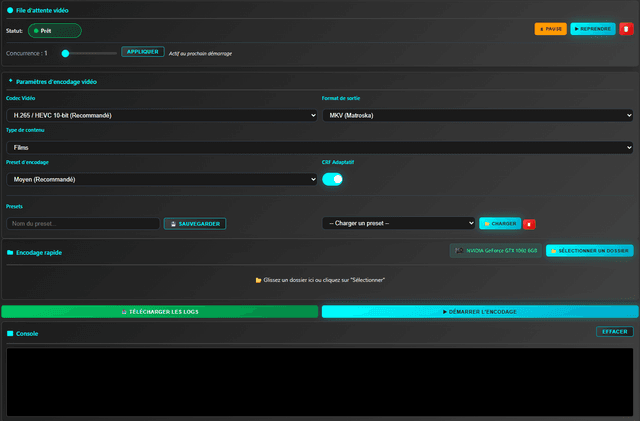Open the Codec Vidéo dropdown
This screenshot has width=640, height=421.
[162, 115]
